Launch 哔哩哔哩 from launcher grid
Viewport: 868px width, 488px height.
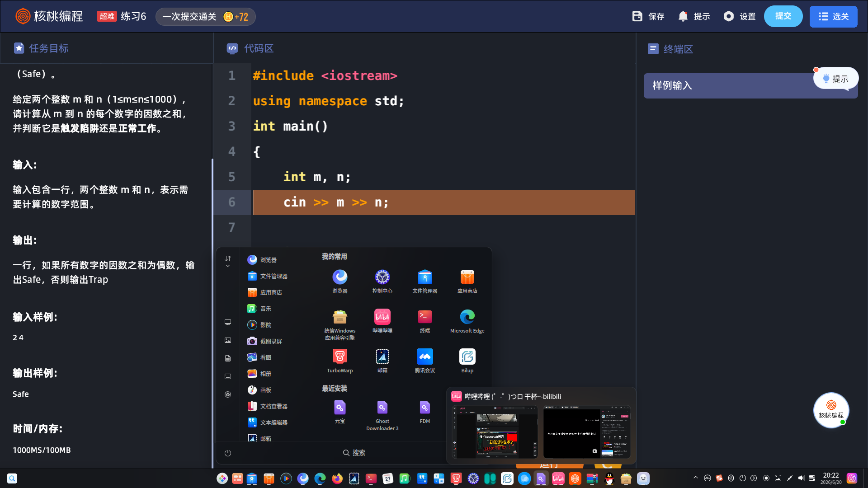tap(382, 321)
